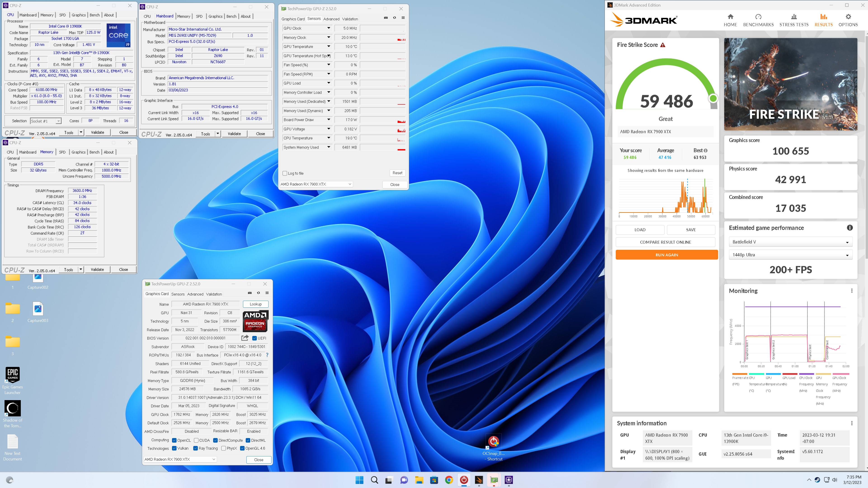
Task: Toggle the PhysX checkbox
Action: (223, 448)
